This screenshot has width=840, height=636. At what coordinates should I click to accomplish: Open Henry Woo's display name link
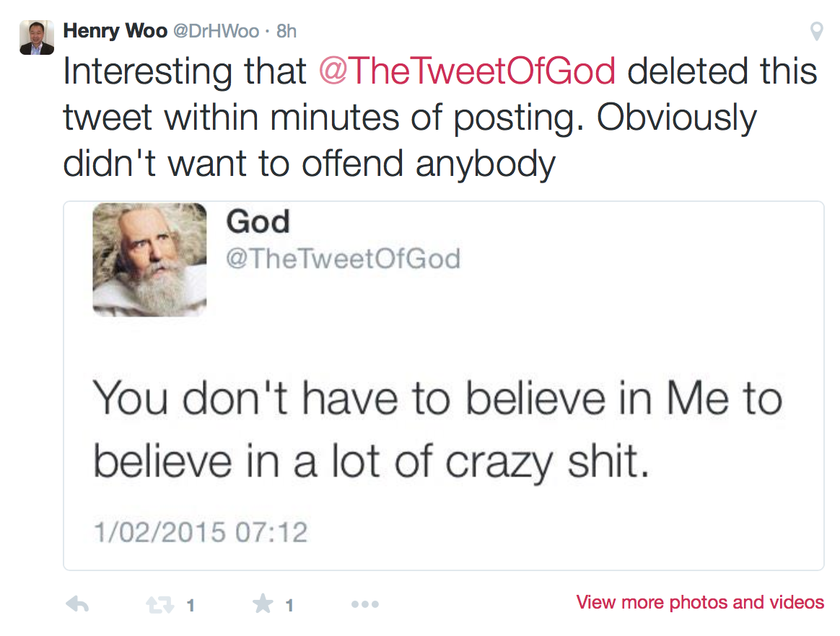tap(115, 31)
